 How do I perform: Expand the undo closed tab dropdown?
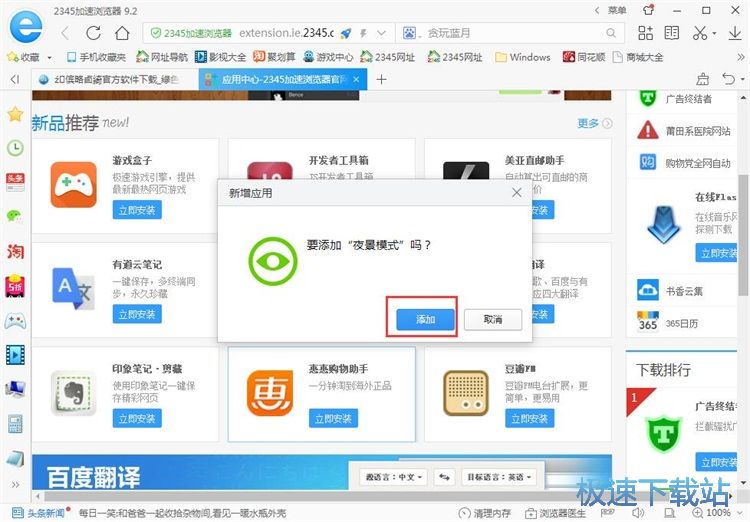(743, 79)
